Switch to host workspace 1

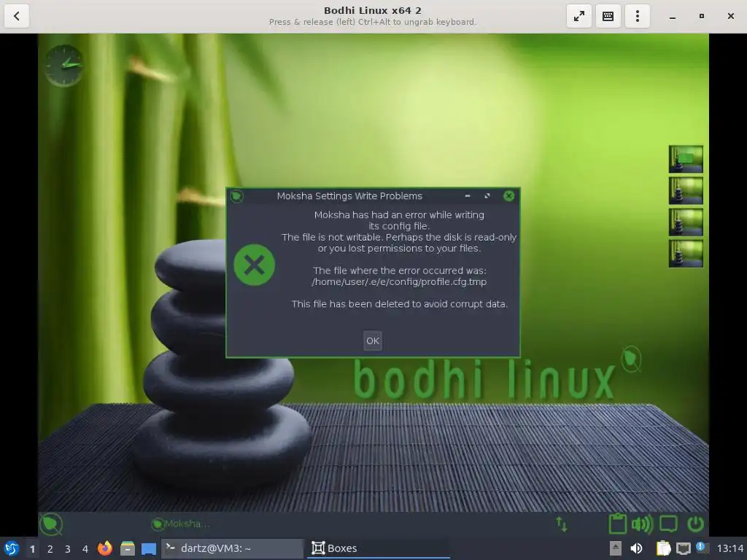tap(32, 549)
